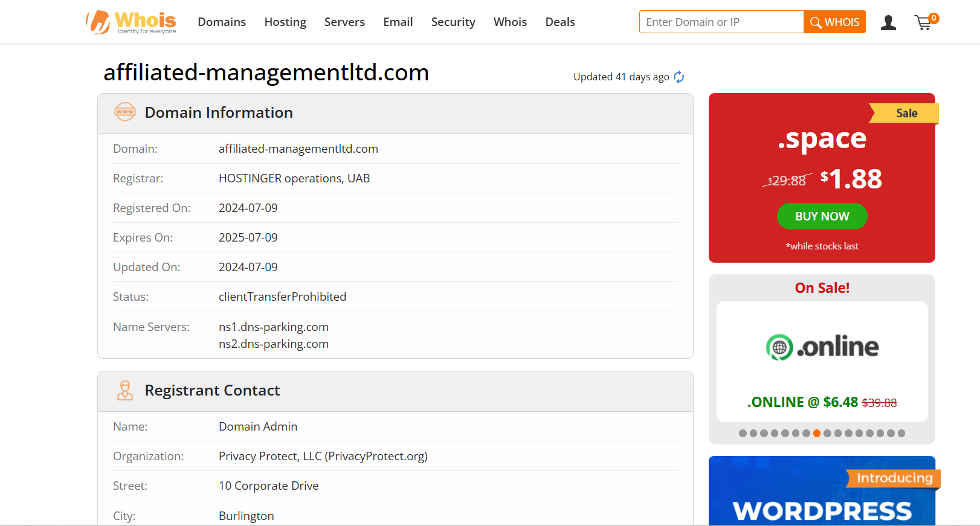Screen dimensions: 980x526
Task: Open the .ONLINE @ $6.48 offer link
Action: (x=822, y=402)
